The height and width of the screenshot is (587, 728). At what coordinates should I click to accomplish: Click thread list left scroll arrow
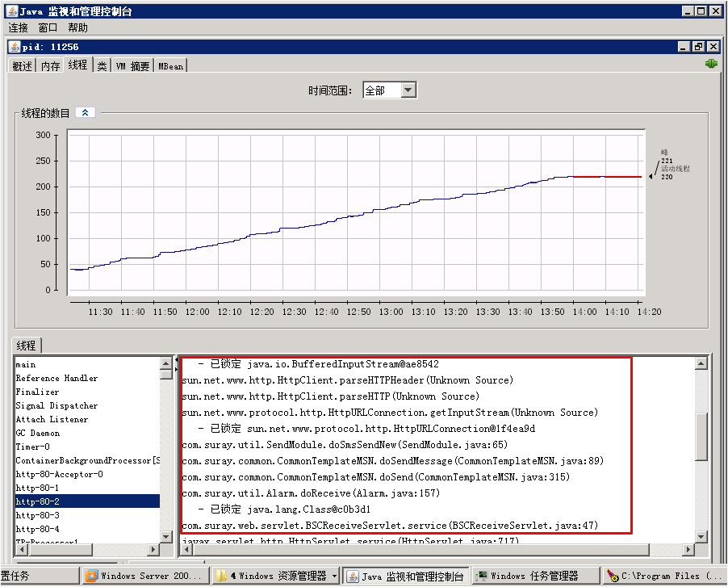pyautogui.click(x=21, y=549)
